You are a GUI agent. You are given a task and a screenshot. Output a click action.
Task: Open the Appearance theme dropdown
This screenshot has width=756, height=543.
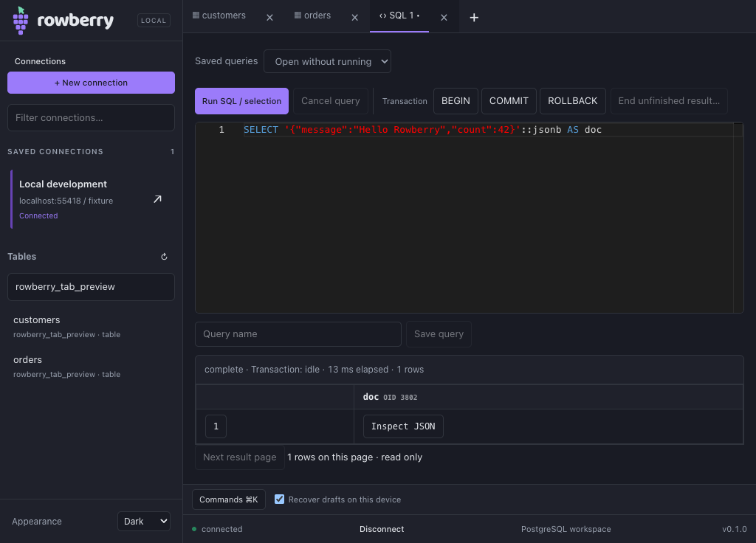[144, 522]
